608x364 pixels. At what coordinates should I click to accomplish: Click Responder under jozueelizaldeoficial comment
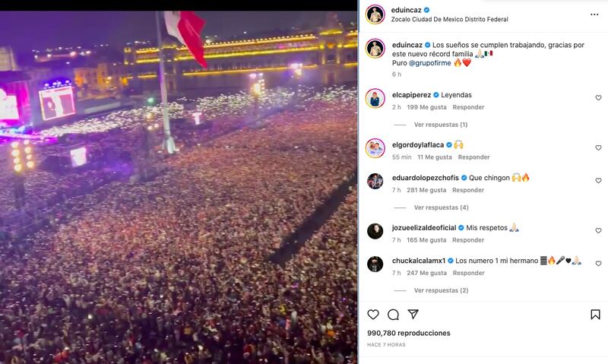click(468, 240)
